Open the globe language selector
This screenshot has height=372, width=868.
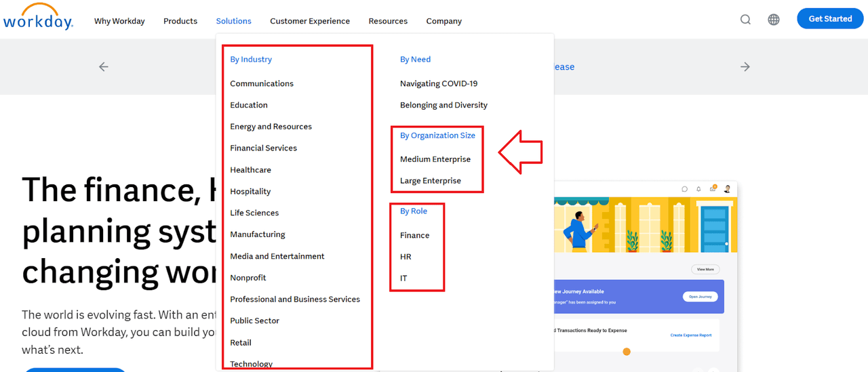[x=774, y=20]
